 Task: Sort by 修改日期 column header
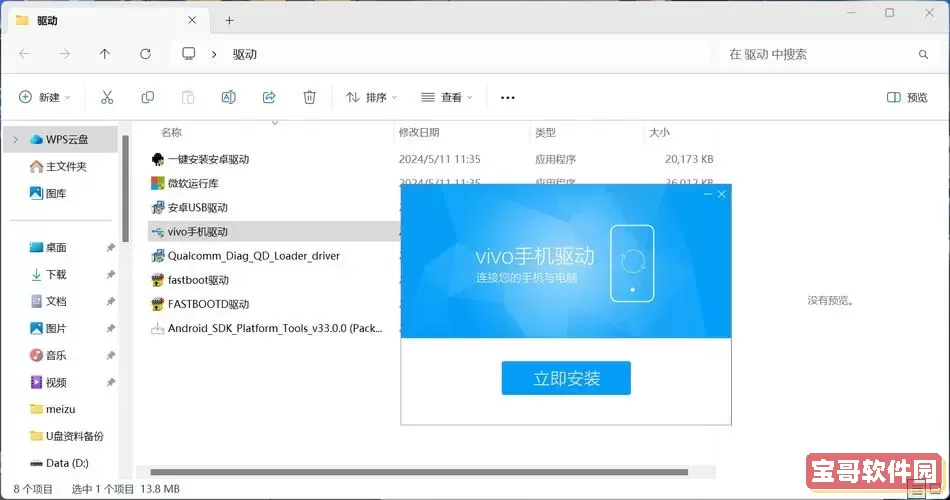419,132
